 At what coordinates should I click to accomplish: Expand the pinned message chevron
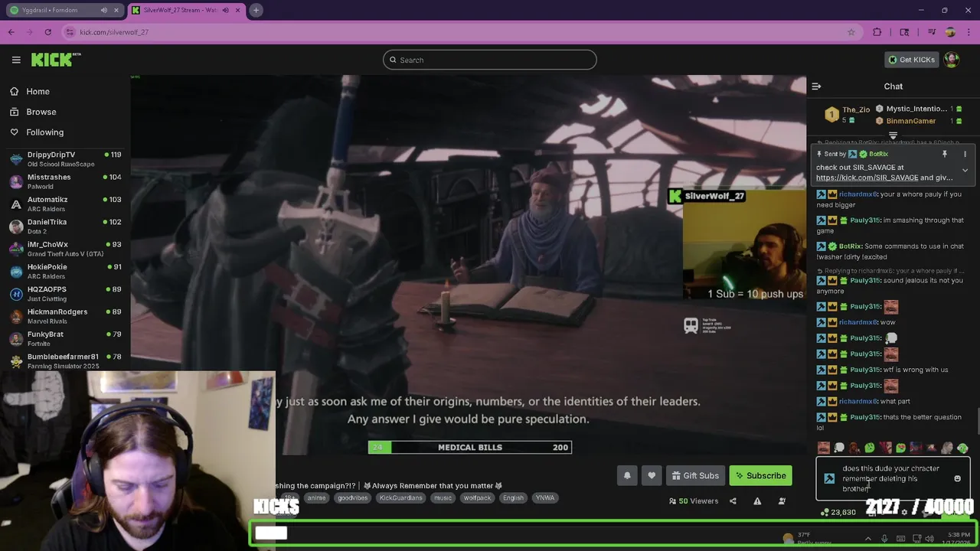click(x=965, y=171)
